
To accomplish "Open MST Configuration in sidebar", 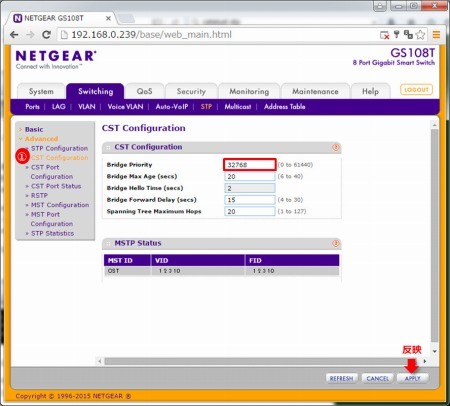I will point(60,205).
